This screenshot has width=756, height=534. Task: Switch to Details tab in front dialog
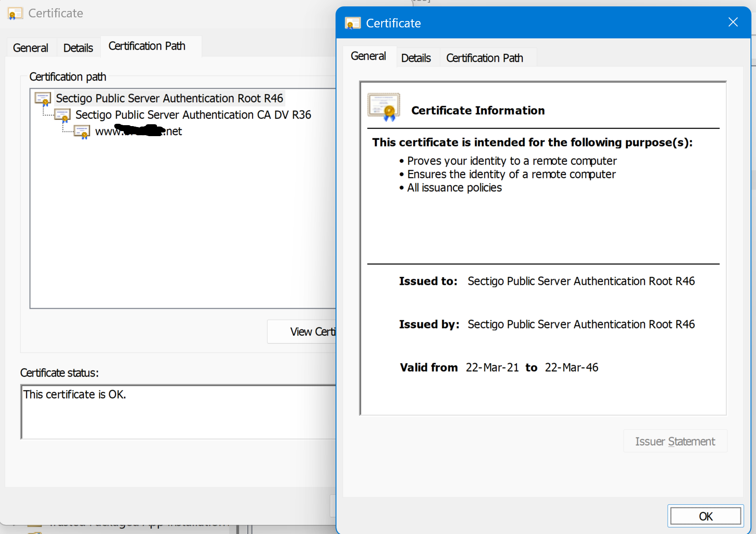pos(416,58)
